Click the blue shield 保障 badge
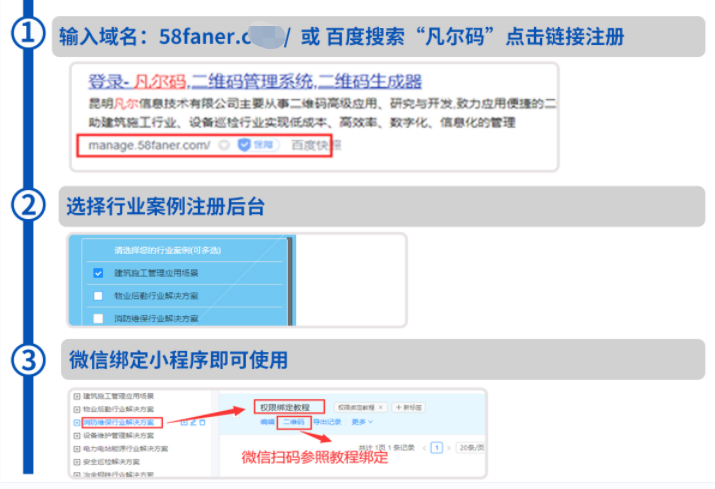 click(x=258, y=145)
